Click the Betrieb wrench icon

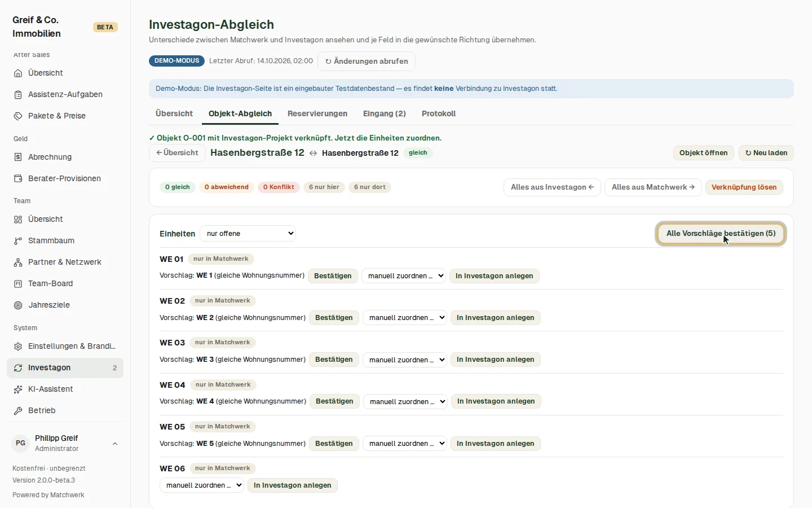click(18, 410)
